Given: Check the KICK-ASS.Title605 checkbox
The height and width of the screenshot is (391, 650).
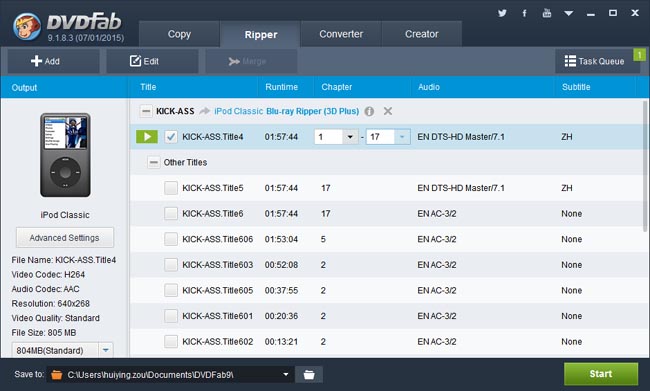Looking at the screenshot, I should coord(171,290).
